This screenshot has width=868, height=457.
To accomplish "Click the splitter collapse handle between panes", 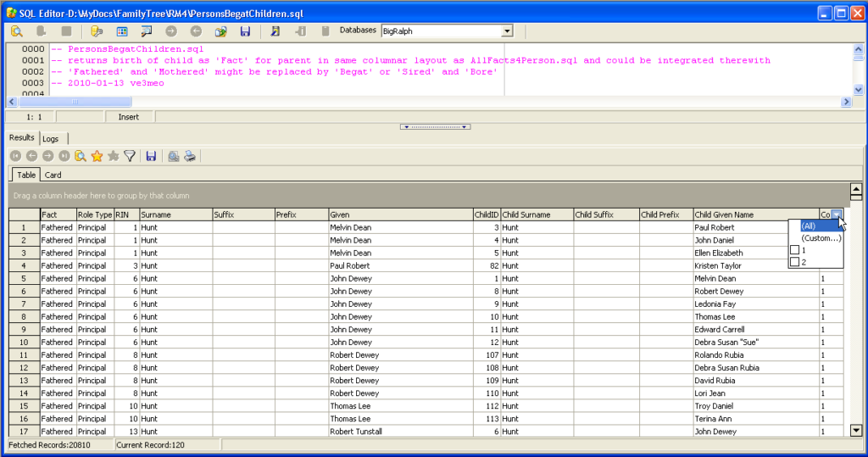I will 435,127.
